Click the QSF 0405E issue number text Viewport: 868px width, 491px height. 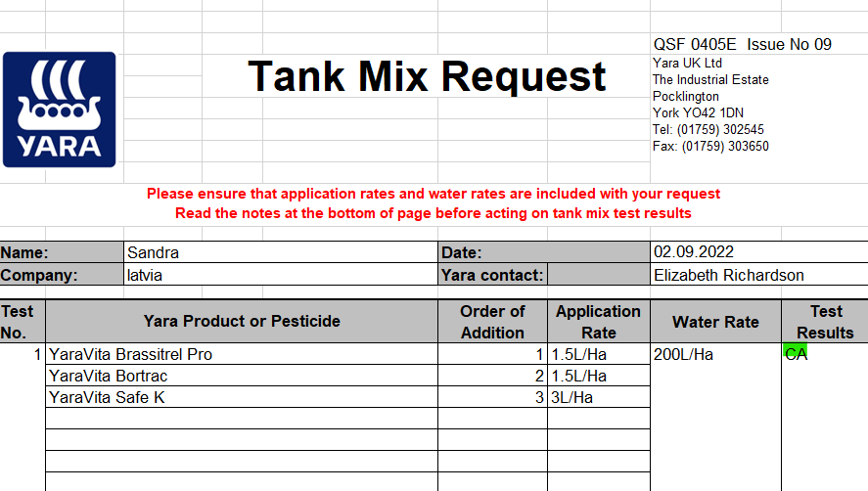(742, 44)
